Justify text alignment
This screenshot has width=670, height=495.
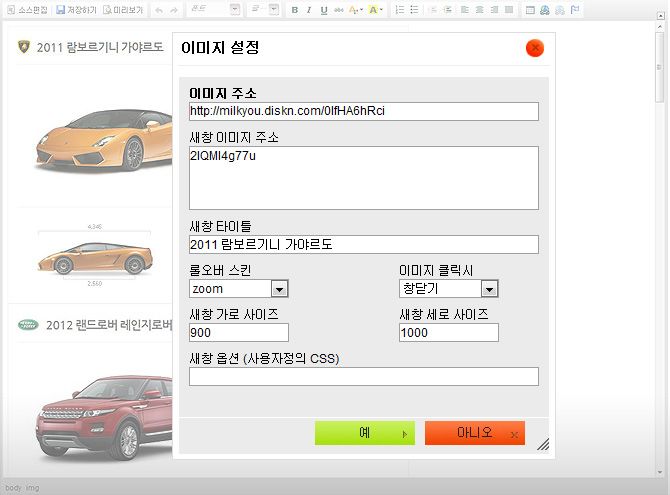[x=509, y=10]
